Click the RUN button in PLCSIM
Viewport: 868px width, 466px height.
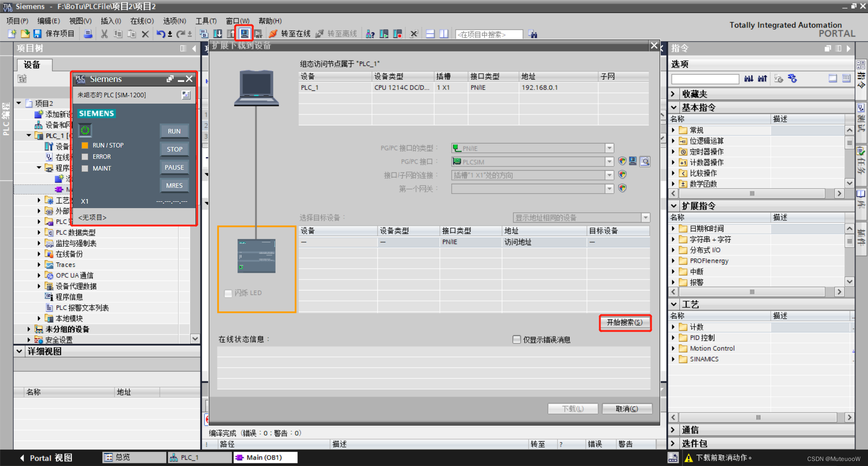(x=174, y=131)
